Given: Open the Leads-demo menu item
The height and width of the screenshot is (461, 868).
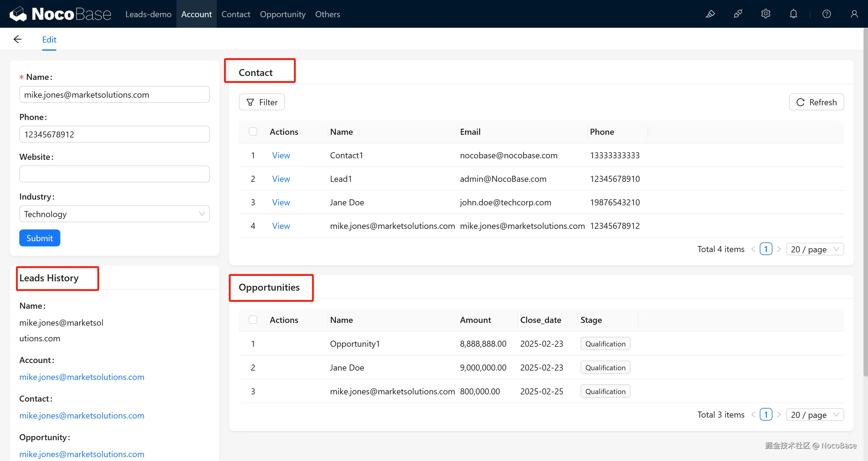Looking at the screenshot, I should (148, 14).
